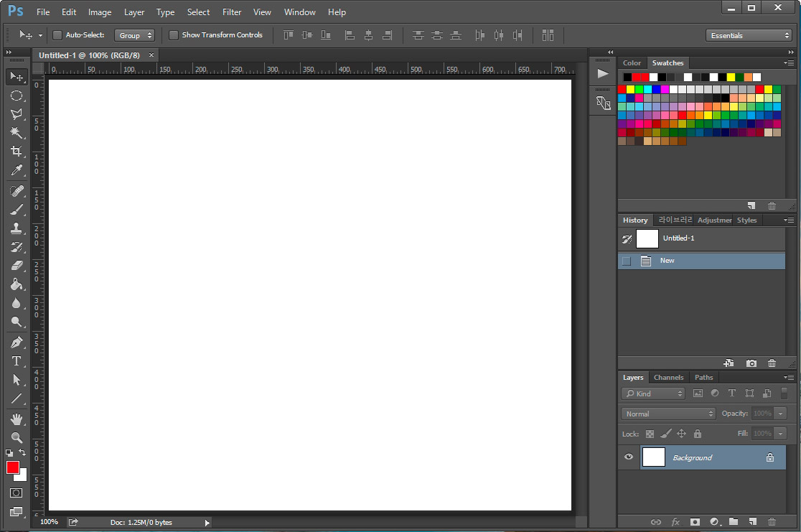Select the Hand tool

point(17,419)
